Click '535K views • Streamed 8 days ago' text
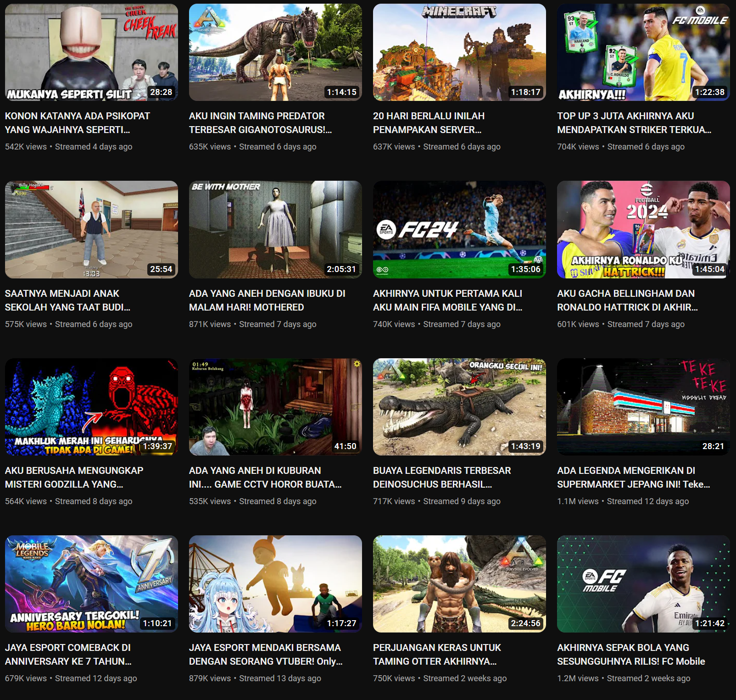736x700 pixels. pyautogui.click(x=253, y=501)
